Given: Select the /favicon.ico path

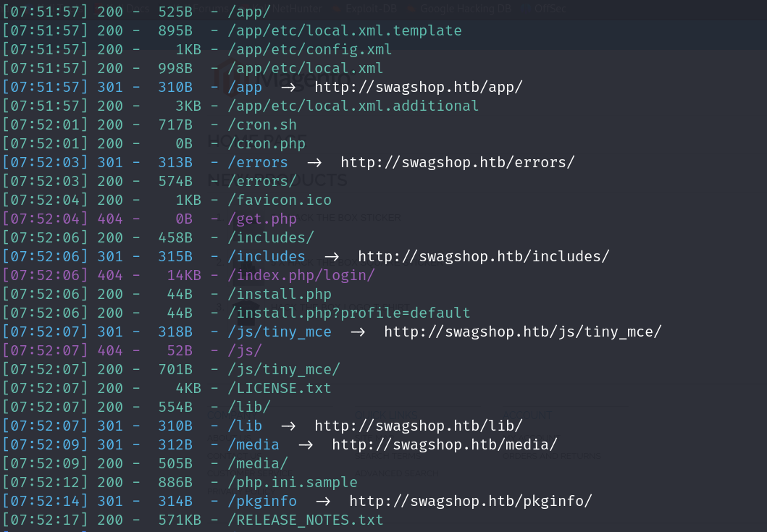Looking at the screenshot, I should pos(279,200).
